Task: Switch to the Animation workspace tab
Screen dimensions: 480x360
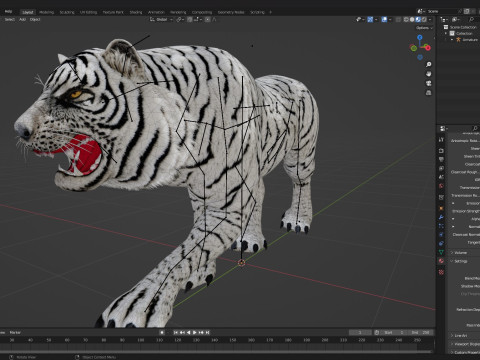Action: click(156, 12)
